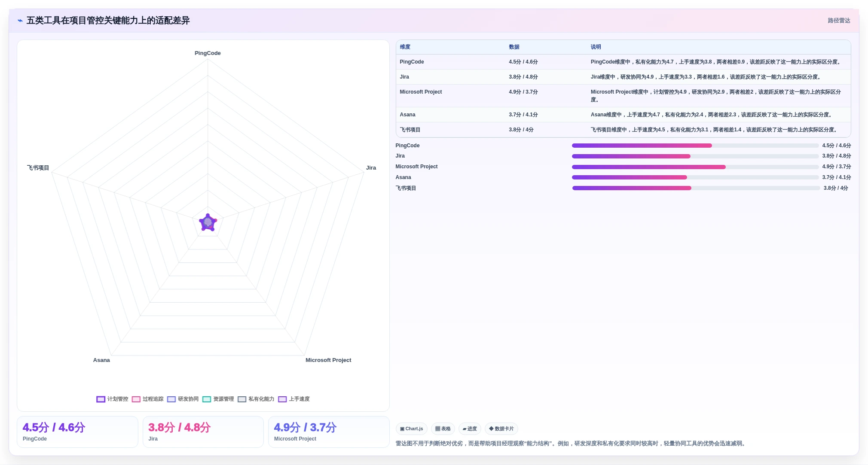This screenshot has width=868, height=465.
Task: Click the lightning icon beside the page title
Action: (20, 21)
